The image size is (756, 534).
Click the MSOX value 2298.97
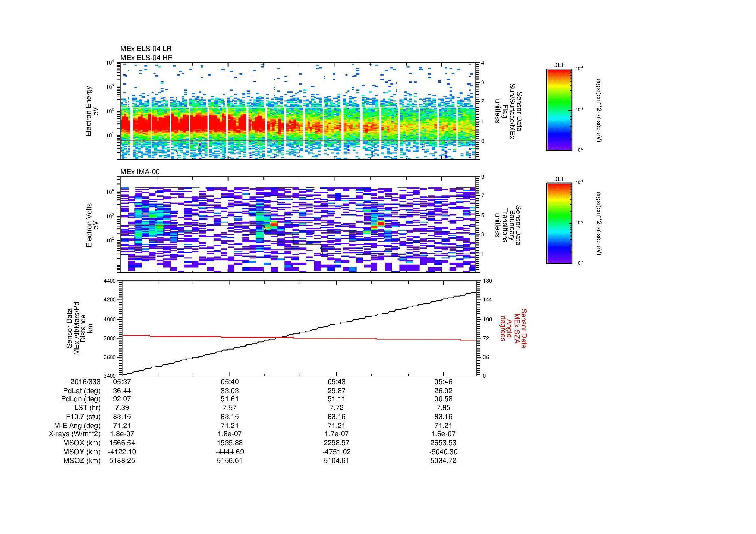(336, 443)
